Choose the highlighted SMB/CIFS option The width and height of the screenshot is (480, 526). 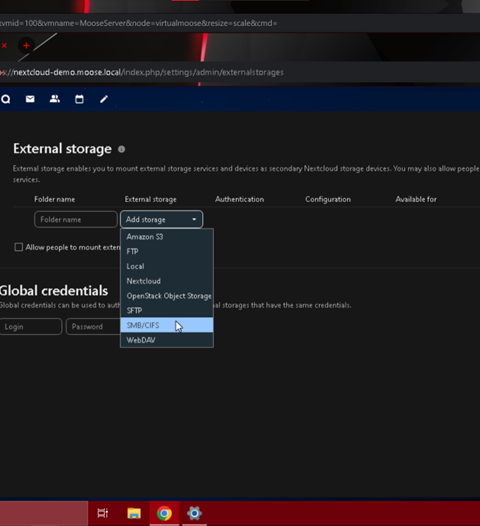(x=167, y=325)
